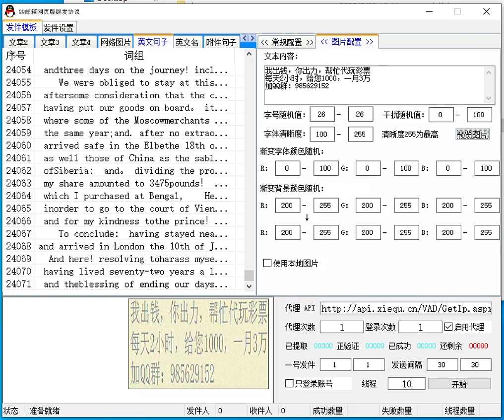Switch to the 发件设置 tab
The width and height of the screenshot is (504, 420).
(59, 28)
